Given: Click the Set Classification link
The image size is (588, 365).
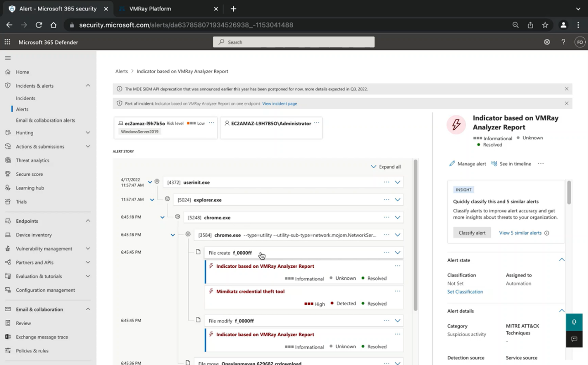Looking at the screenshot, I should (465, 291).
